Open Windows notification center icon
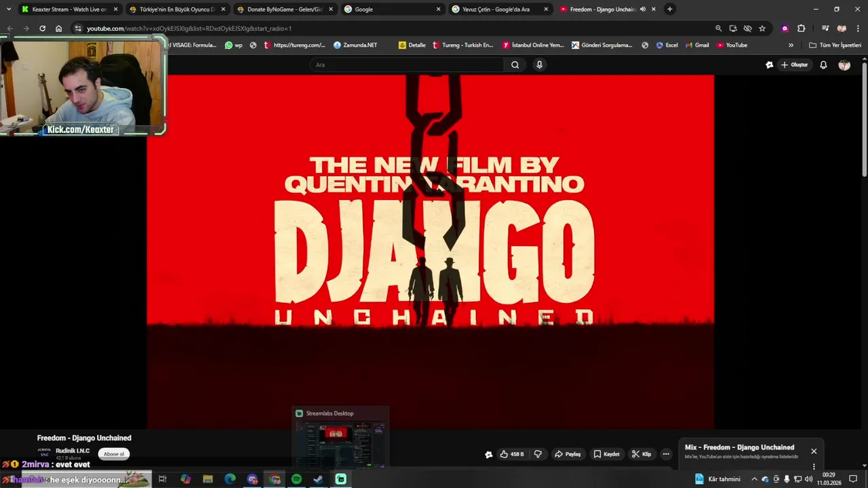Image resolution: width=868 pixels, height=488 pixels. (x=853, y=479)
